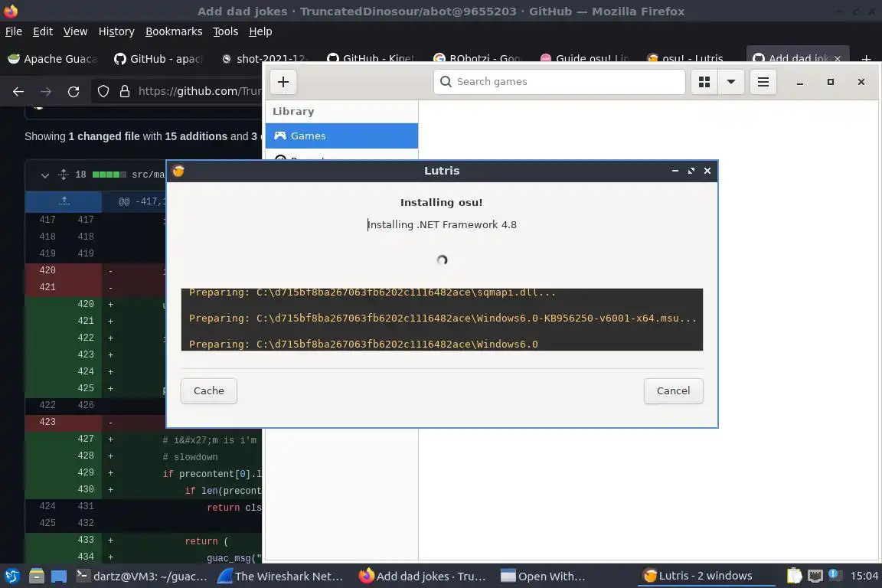Viewport: 882px width, 588px height.
Task: Open the Firefox History menu
Action: (x=116, y=31)
